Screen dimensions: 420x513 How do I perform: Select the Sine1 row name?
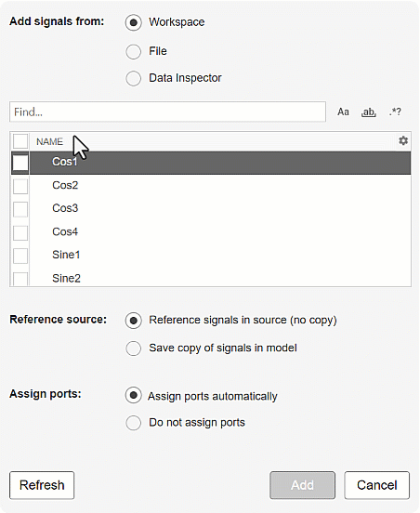[x=66, y=255]
